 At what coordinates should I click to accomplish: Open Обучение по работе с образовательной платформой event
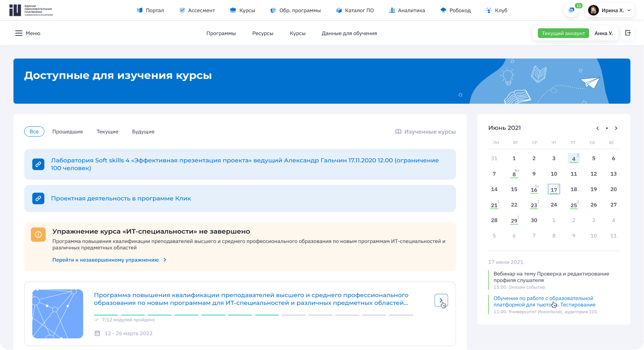(x=545, y=301)
